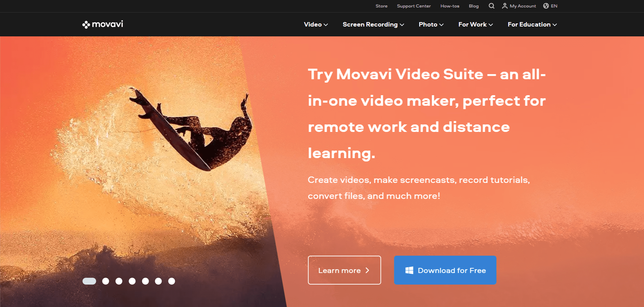Click the Movavi logo
Screen dimensions: 644x307
coord(102,24)
